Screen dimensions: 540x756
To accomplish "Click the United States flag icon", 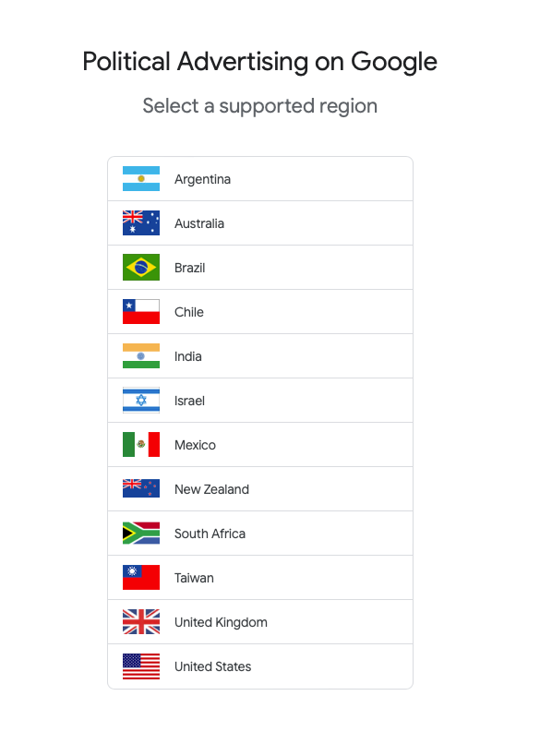I will (x=141, y=666).
